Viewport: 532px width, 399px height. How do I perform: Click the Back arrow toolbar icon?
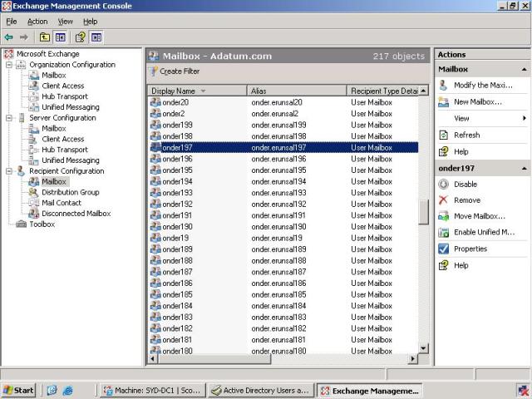click(x=9, y=37)
